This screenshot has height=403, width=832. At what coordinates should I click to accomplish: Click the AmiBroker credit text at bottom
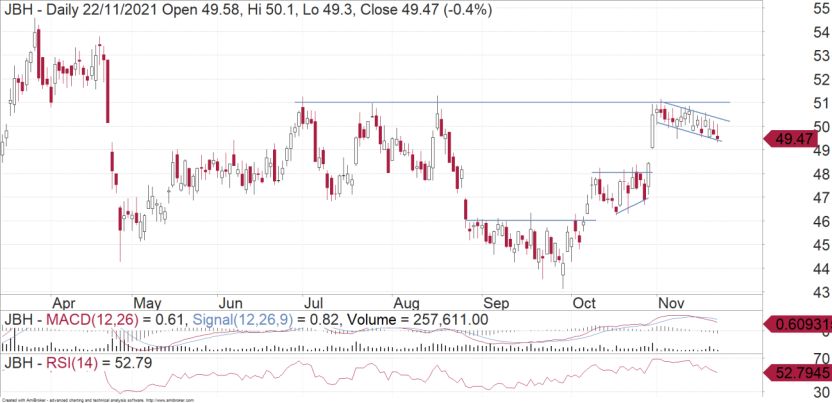[x=98, y=400]
